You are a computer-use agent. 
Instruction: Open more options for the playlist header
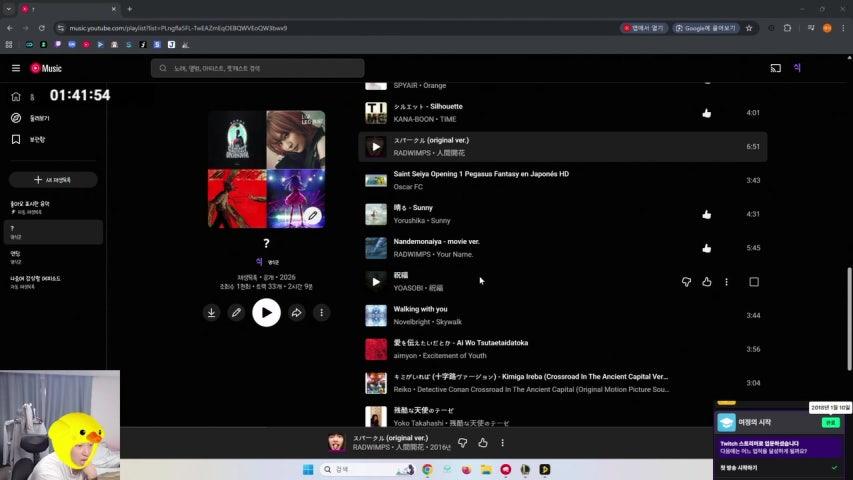pos(322,313)
